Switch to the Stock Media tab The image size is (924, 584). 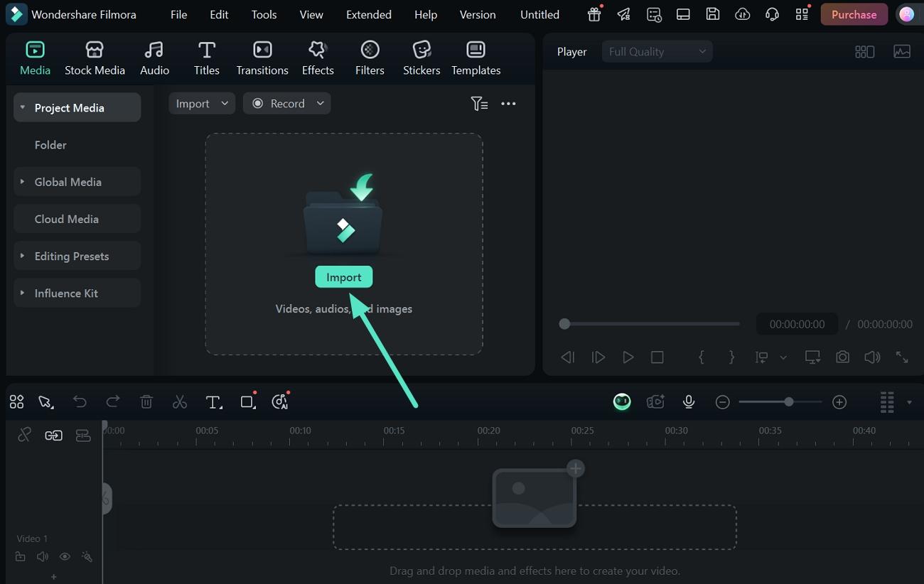click(95, 58)
